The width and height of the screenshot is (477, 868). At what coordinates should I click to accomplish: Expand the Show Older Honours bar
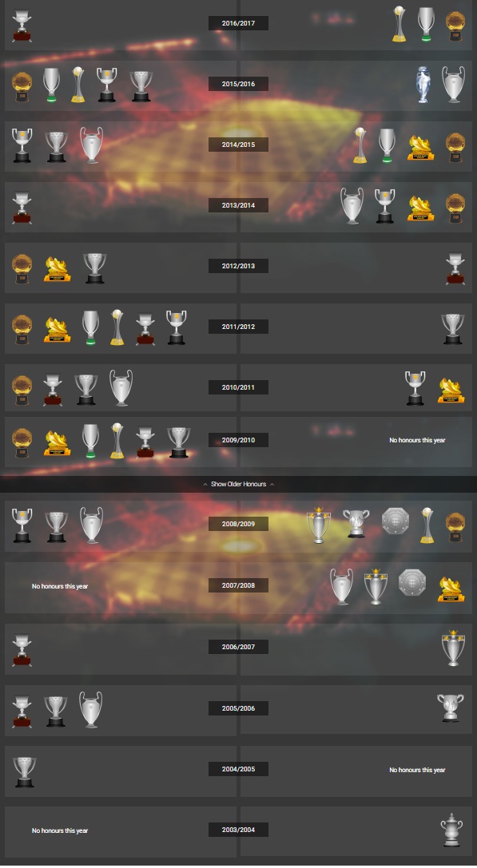(x=238, y=484)
